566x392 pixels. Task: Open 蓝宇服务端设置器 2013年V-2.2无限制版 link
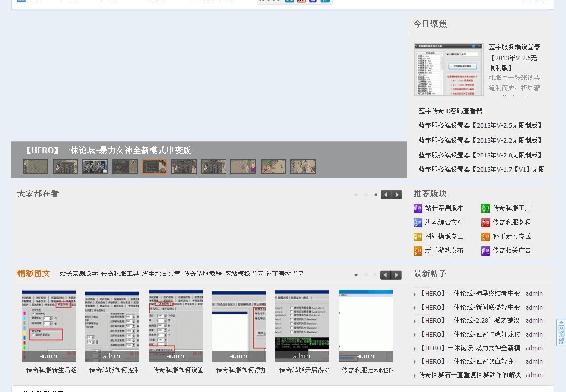(481, 141)
